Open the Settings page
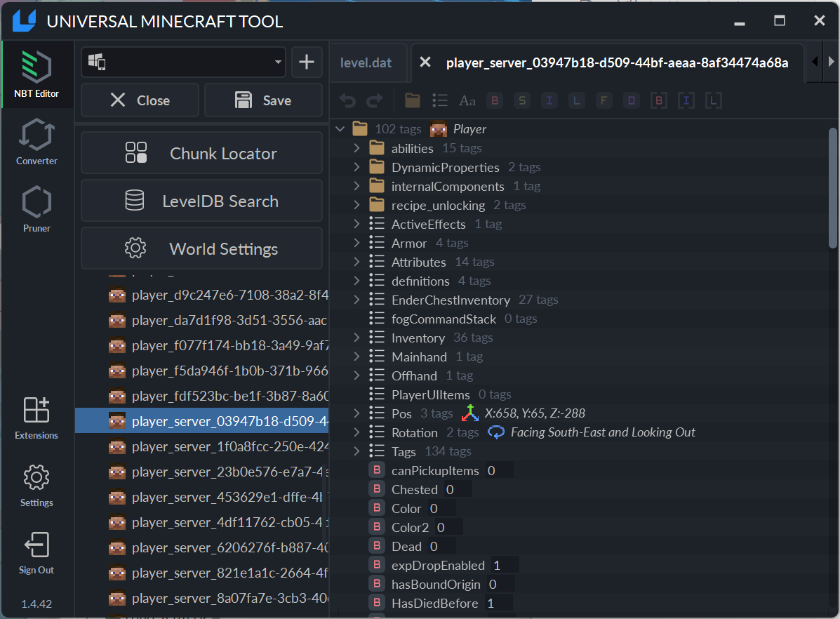This screenshot has width=840, height=619. (x=36, y=486)
